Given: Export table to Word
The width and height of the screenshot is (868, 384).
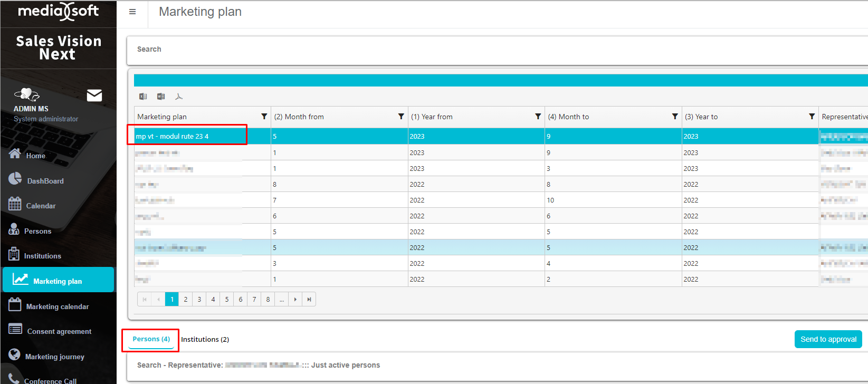Looking at the screenshot, I should click(161, 97).
